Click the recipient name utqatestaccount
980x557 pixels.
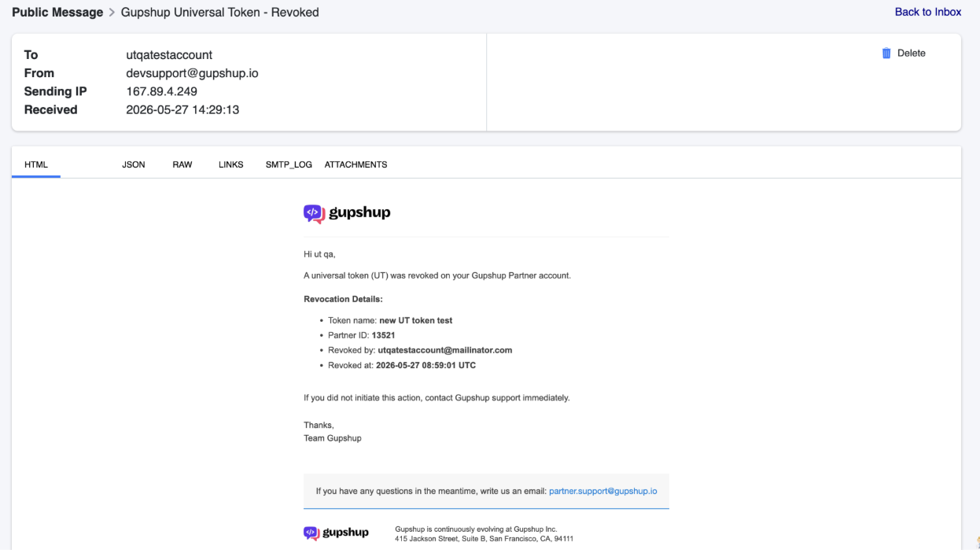(169, 55)
